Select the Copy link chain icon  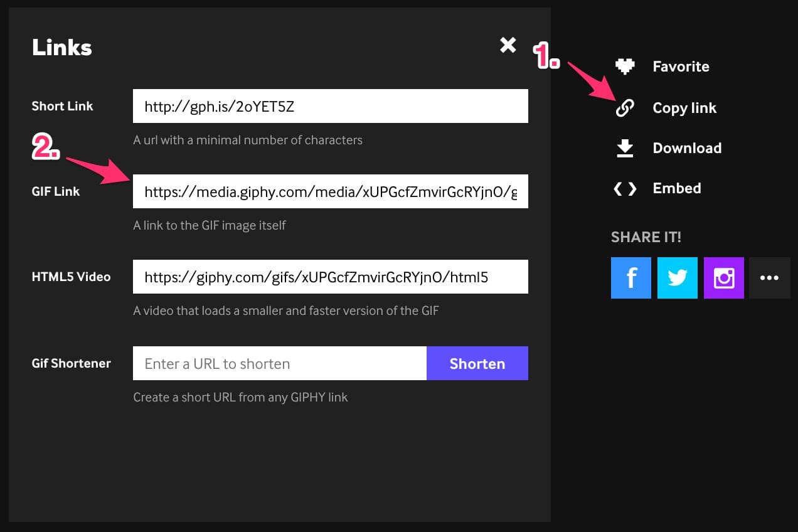[x=625, y=108]
